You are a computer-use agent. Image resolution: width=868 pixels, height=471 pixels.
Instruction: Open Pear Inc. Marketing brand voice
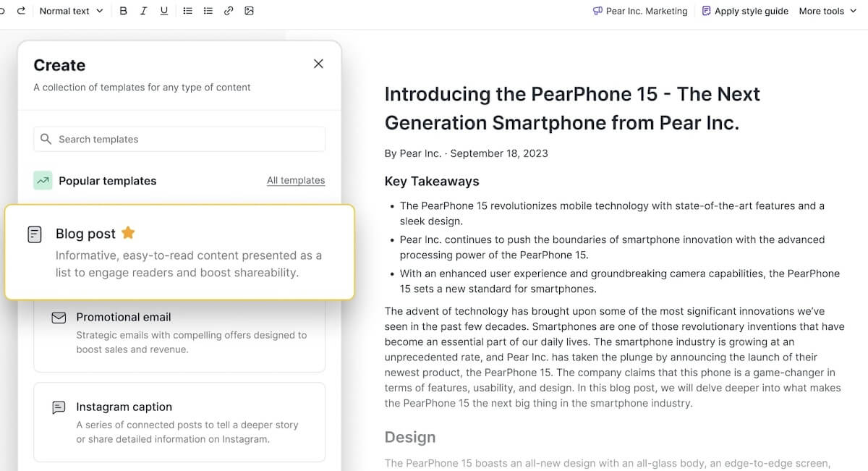coord(640,11)
